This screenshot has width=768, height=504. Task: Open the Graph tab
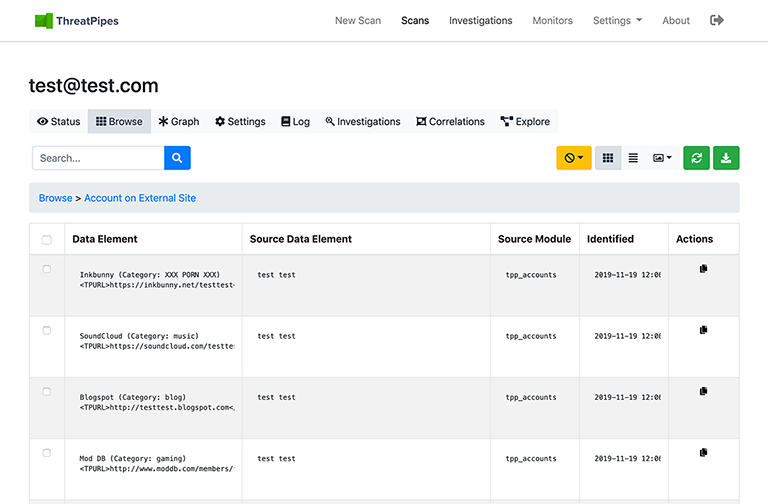[179, 122]
